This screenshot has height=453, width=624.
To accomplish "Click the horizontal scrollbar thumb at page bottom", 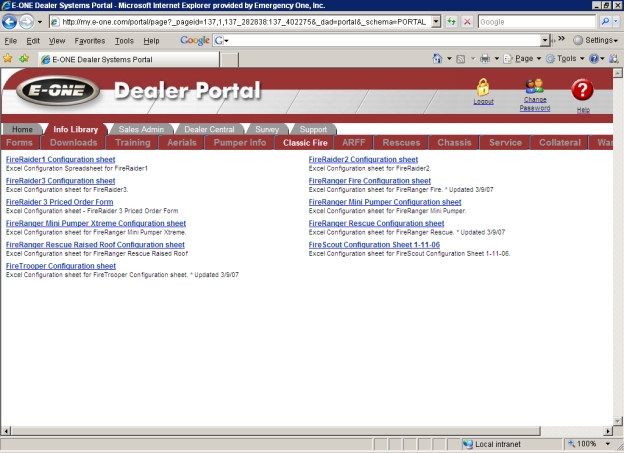I will [x=275, y=431].
